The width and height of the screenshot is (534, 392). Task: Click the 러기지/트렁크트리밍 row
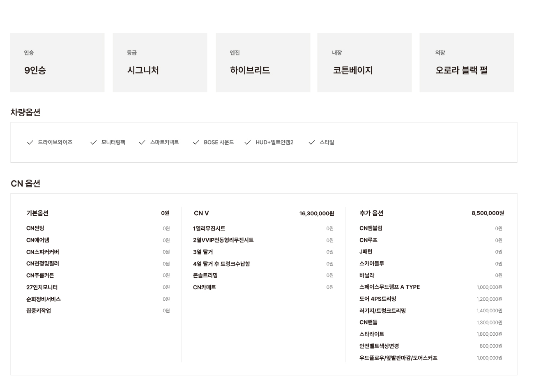click(x=431, y=311)
